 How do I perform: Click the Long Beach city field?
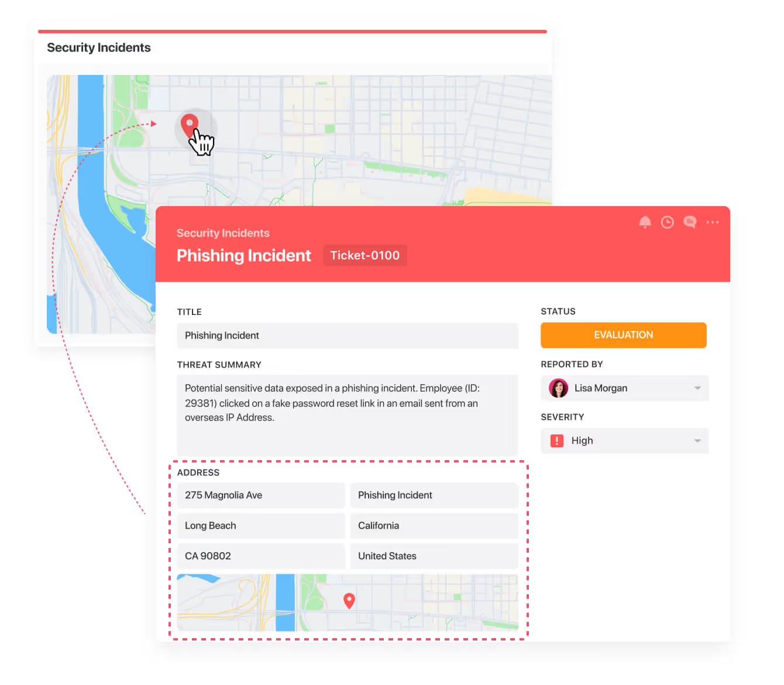(260, 526)
